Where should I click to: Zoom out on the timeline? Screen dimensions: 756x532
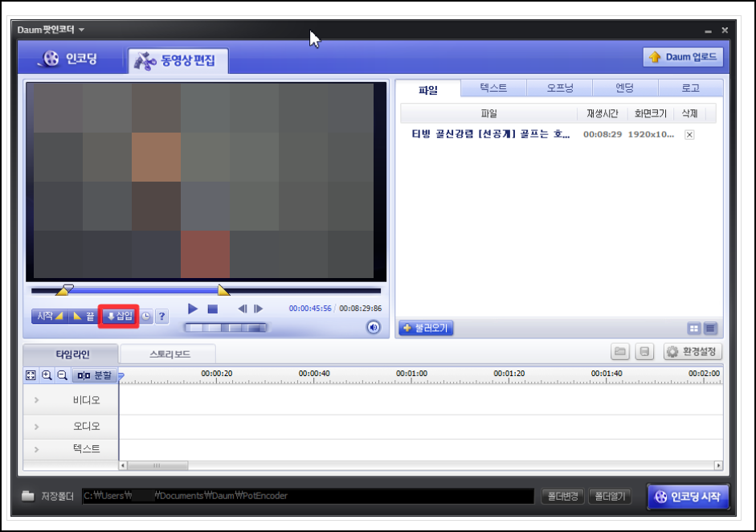coord(62,375)
